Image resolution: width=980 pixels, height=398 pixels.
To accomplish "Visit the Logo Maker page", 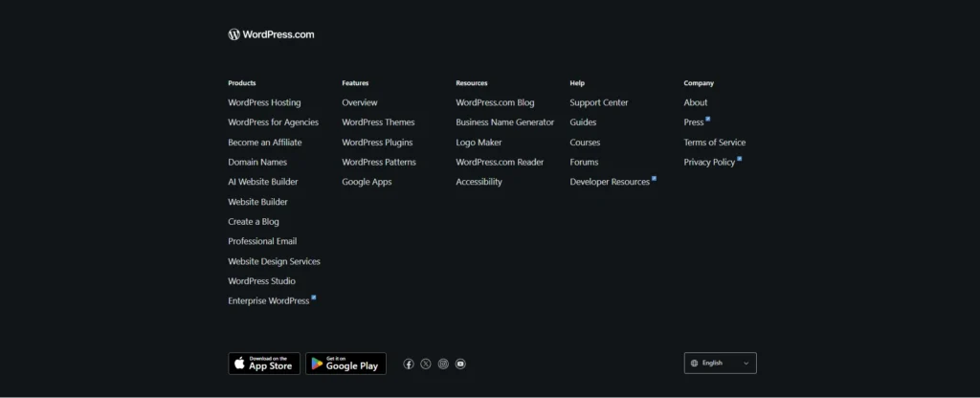I will pyautogui.click(x=479, y=143).
